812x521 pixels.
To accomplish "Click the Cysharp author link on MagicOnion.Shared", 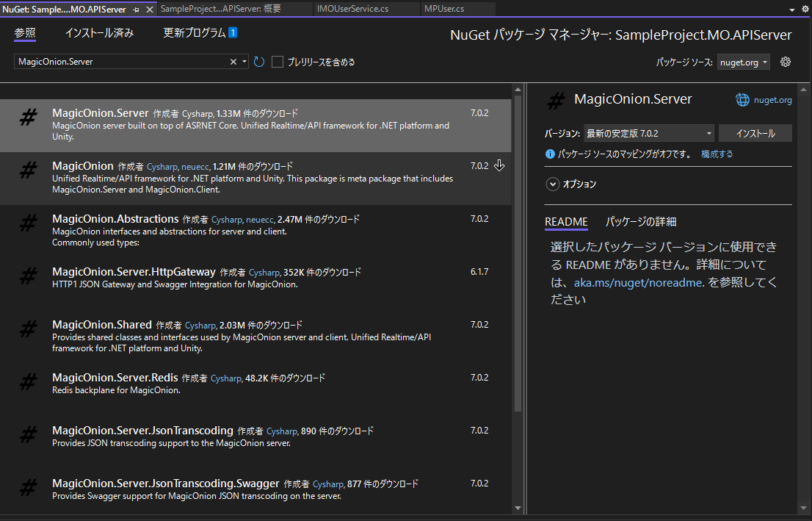I will tap(200, 326).
